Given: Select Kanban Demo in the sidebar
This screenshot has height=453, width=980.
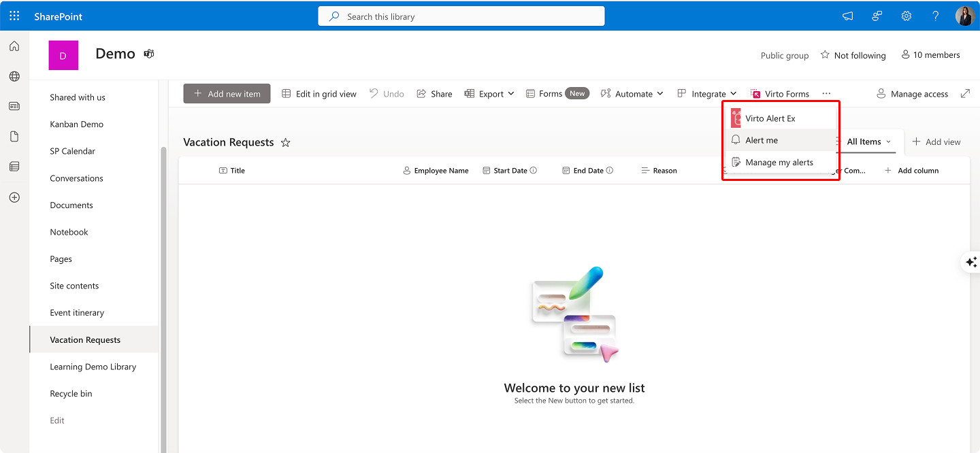Looking at the screenshot, I should pyautogui.click(x=78, y=124).
